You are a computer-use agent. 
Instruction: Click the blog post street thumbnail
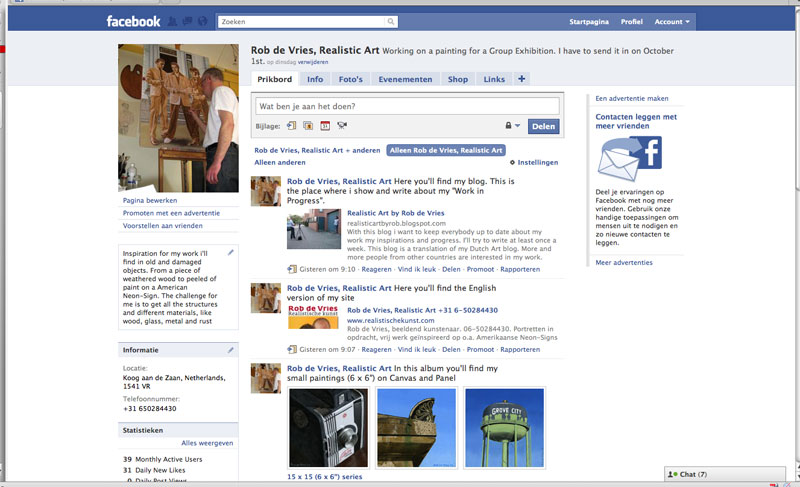click(314, 230)
